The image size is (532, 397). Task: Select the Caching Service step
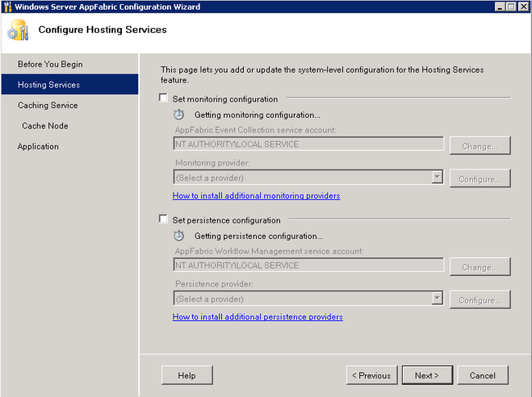(x=47, y=106)
